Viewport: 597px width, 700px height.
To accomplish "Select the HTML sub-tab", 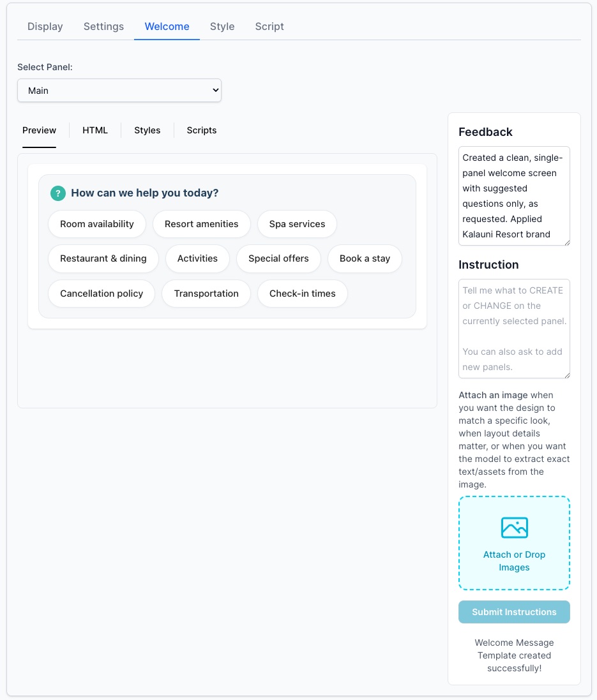I will 94,130.
